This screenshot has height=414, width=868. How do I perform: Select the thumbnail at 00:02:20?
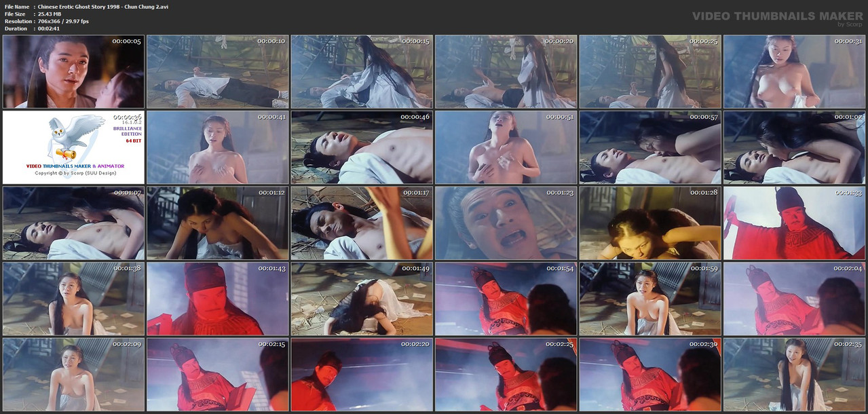362,375
